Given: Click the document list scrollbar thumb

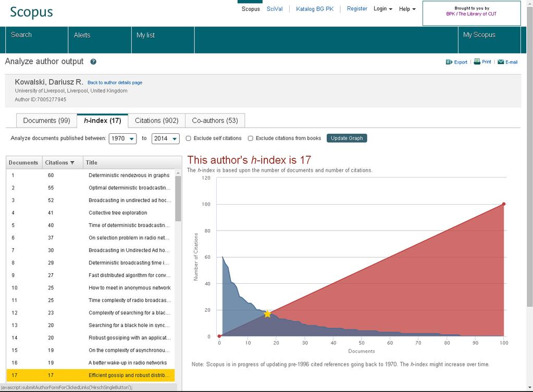Looking at the screenshot, I should tap(178, 199).
